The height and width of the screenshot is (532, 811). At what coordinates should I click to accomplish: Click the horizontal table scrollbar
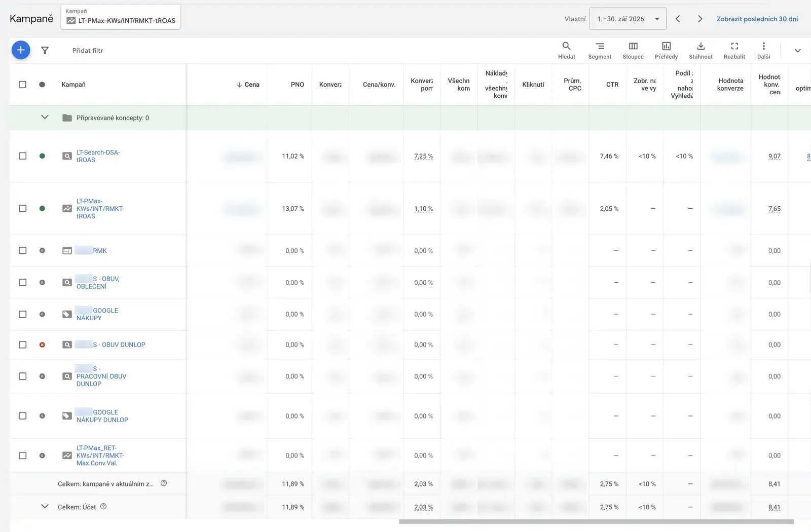[x=596, y=521]
